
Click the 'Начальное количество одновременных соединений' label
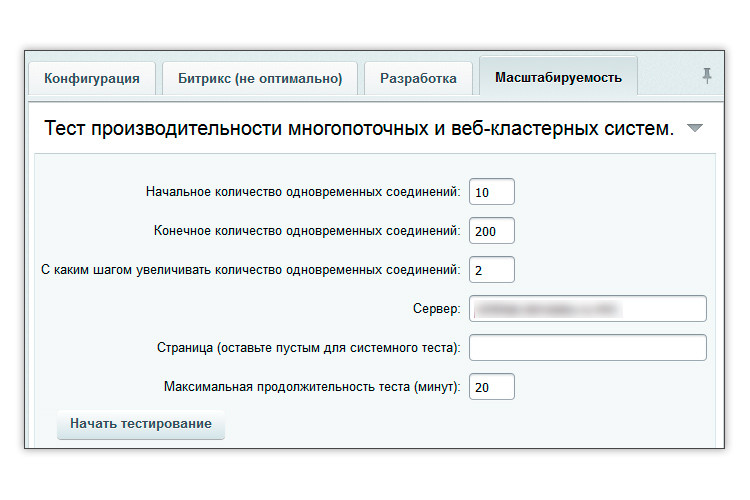[x=303, y=191]
